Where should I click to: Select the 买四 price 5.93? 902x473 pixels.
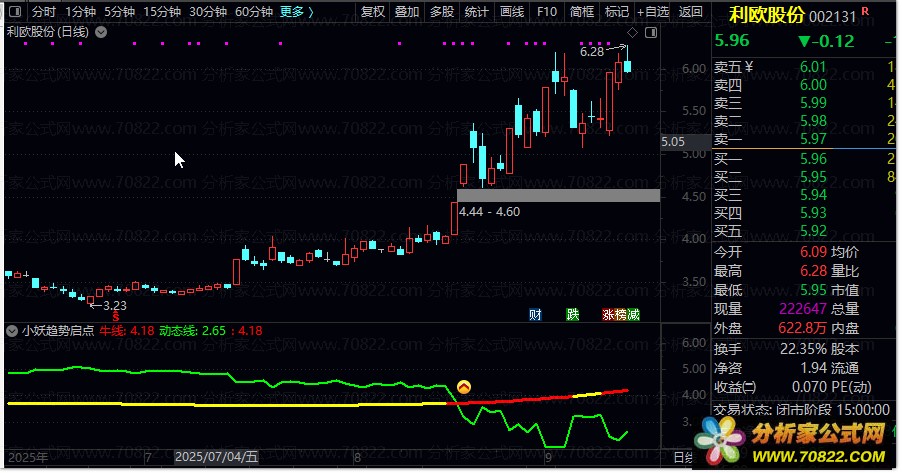pyautogui.click(x=813, y=213)
